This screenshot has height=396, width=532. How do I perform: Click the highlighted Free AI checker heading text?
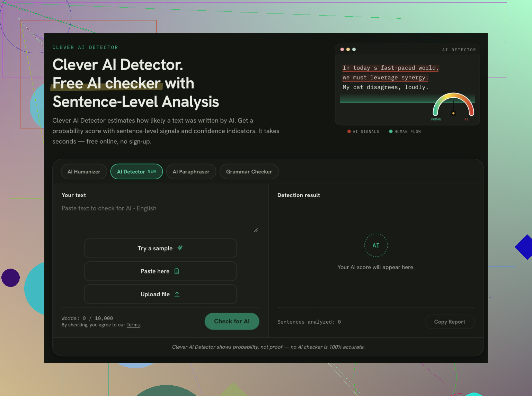[107, 83]
